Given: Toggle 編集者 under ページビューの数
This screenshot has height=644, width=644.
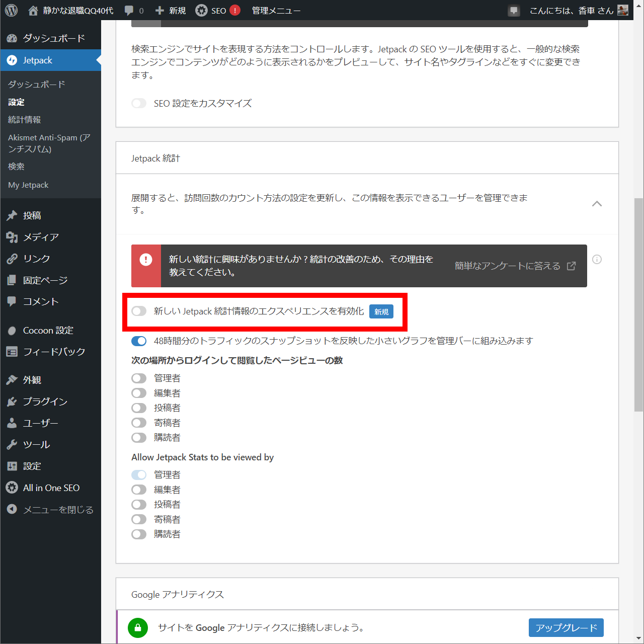Looking at the screenshot, I should (x=139, y=393).
